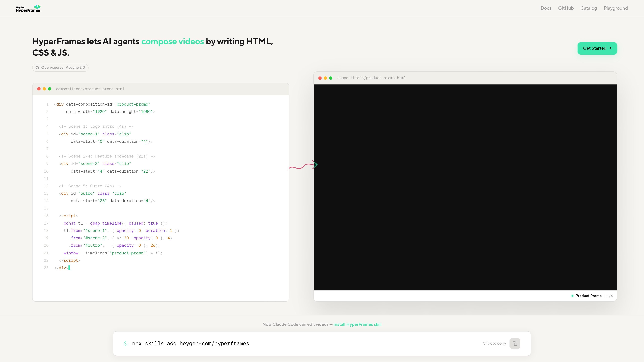The image size is (644, 362).
Task: Click the npx skills add command text
Action: tap(191, 344)
